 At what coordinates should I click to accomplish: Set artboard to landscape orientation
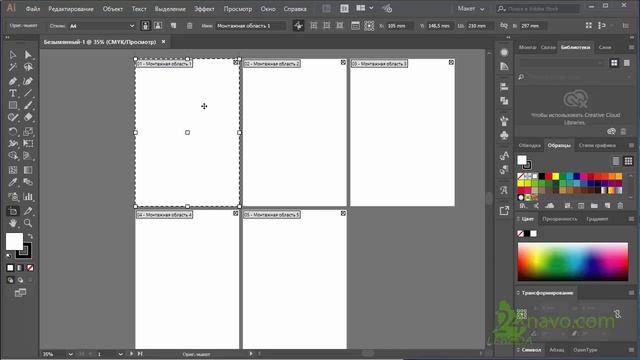click(158, 26)
